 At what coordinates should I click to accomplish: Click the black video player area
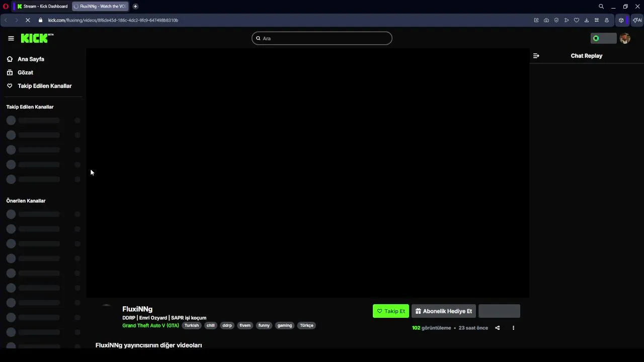click(x=307, y=173)
